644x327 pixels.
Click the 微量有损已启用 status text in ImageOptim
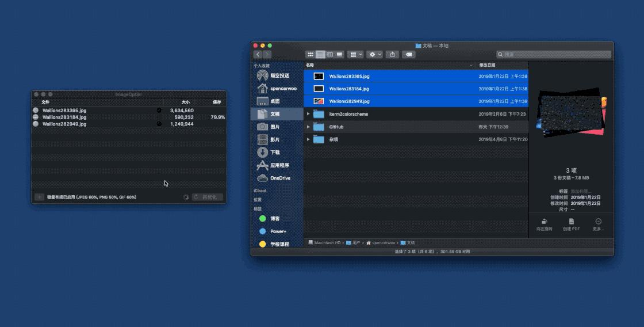point(91,197)
